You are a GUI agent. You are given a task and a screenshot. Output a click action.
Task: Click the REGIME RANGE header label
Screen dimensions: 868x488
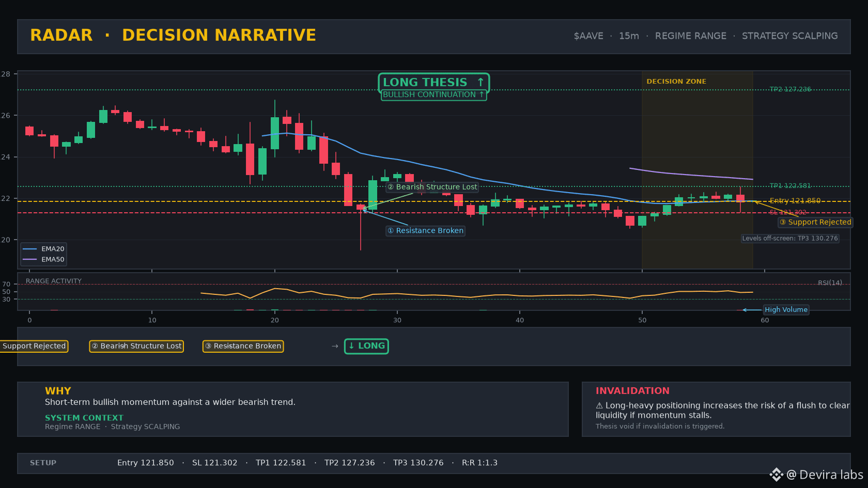(x=691, y=36)
